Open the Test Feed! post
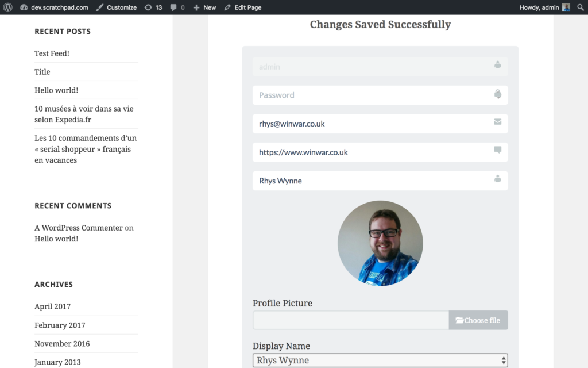Image resolution: width=588 pixels, height=368 pixels. point(52,53)
